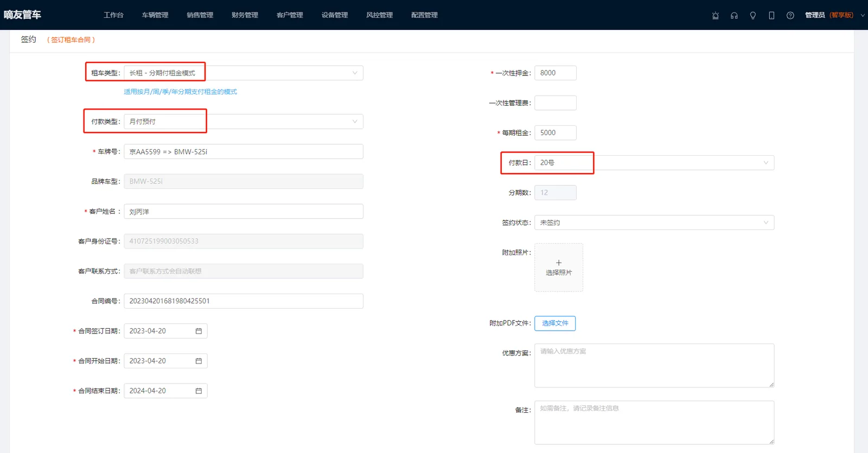
Task: Click the question mark help icon
Action: [790, 15]
